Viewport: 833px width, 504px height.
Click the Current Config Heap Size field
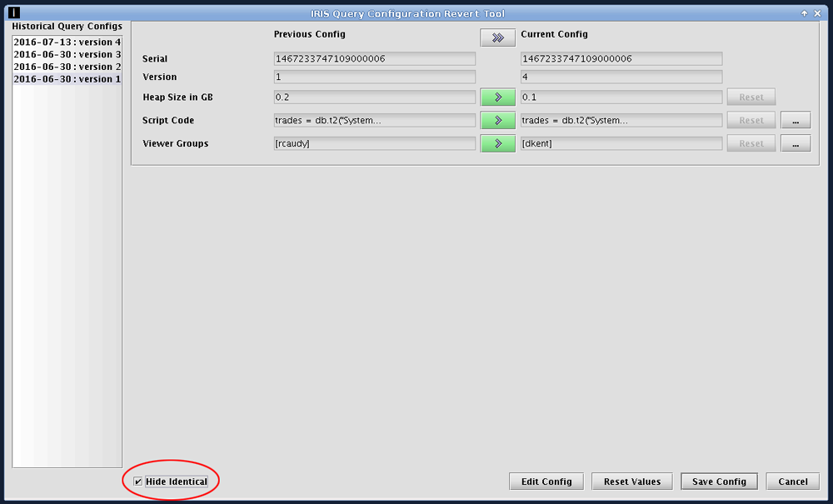(621, 97)
